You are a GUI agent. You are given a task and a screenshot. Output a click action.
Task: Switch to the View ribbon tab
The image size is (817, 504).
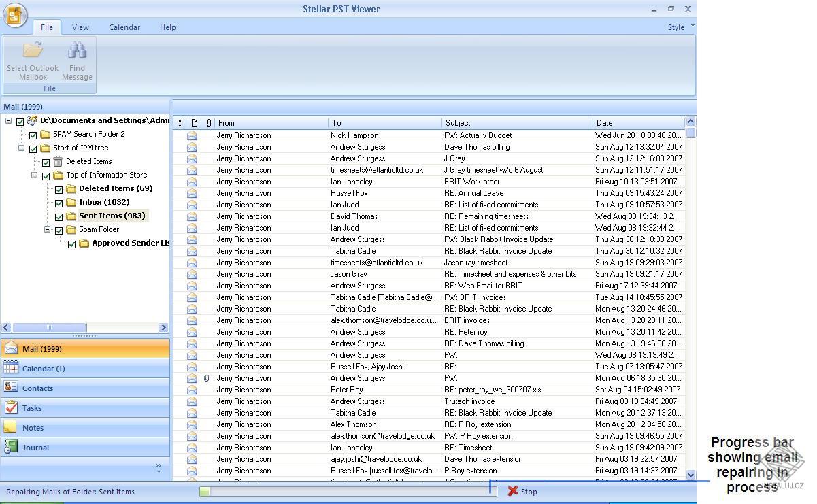pyautogui.click(x=80, y=27)
